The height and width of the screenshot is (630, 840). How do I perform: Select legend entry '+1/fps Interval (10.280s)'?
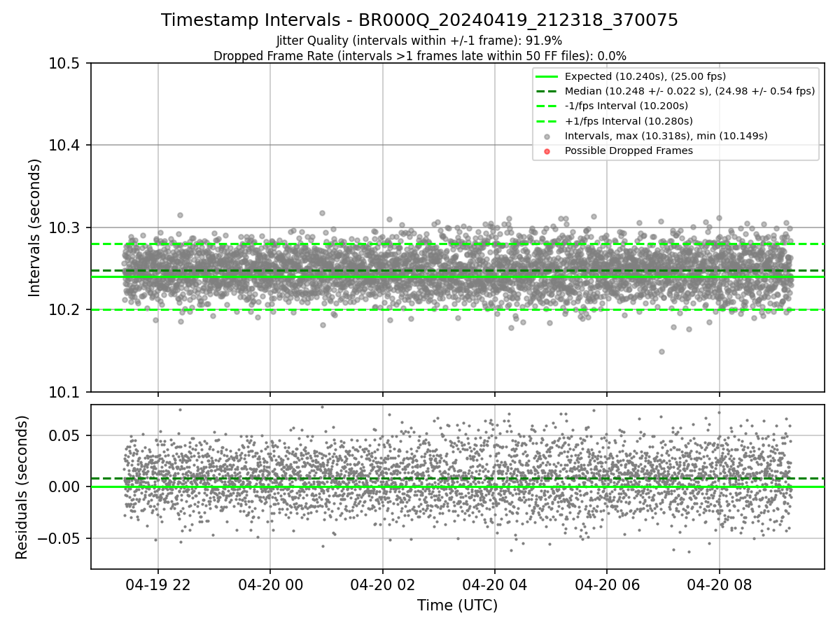(x=626, y=120)
